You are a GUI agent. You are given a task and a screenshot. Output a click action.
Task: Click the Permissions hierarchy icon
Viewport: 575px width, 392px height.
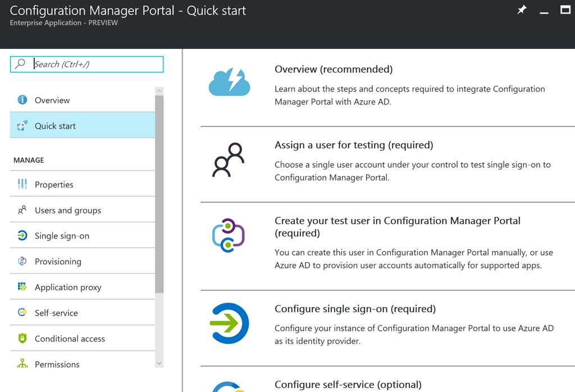pos(22,364)
